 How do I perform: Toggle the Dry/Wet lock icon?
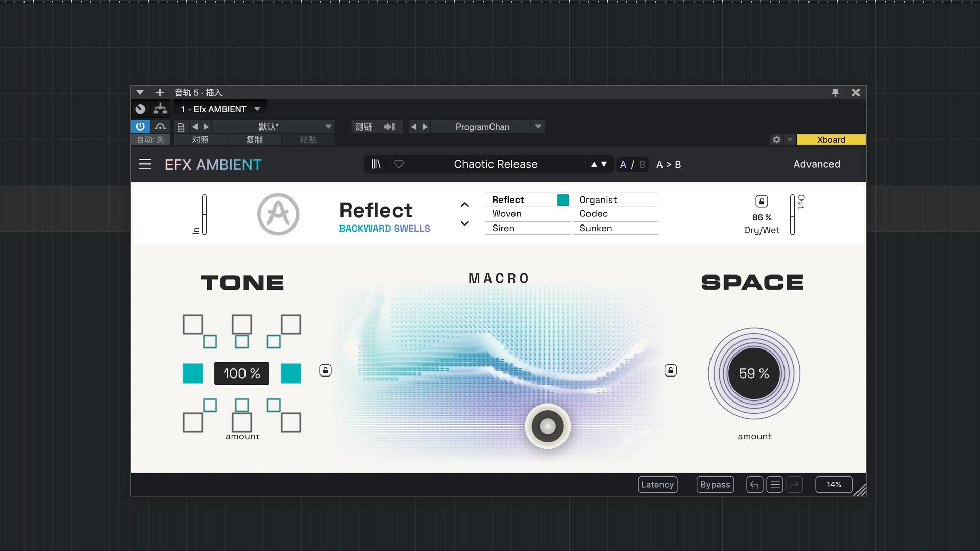pos(762,201)
